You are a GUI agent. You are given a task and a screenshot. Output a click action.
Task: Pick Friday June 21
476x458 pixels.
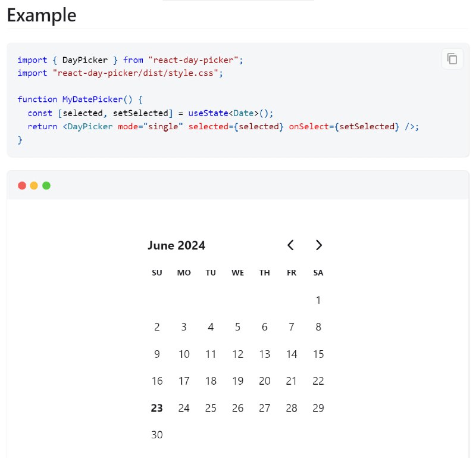[292, 381]
